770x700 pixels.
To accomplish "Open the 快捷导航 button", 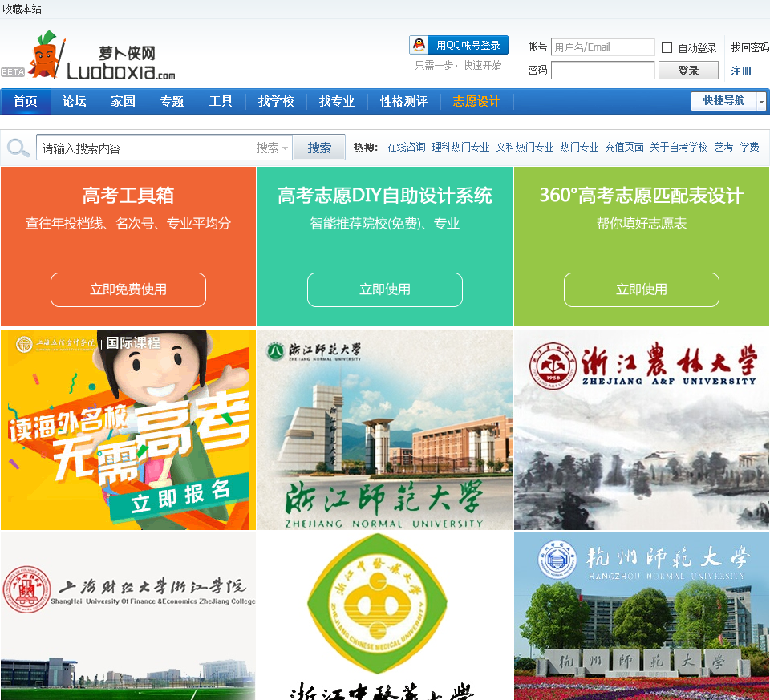I will pos(723,101).
